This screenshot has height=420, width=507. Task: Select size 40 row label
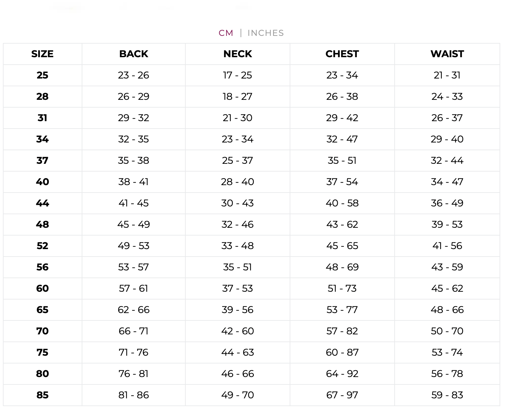pyautogui.click(x=42, y=182)
